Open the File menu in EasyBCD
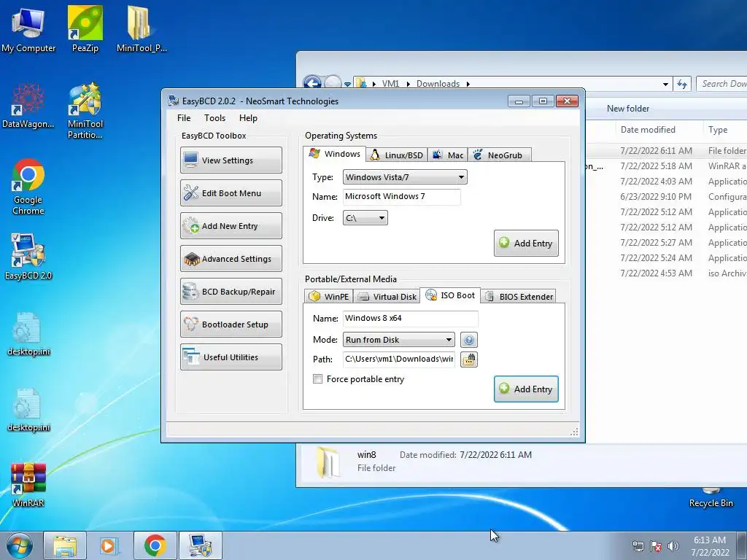 (x=184, y=118)
